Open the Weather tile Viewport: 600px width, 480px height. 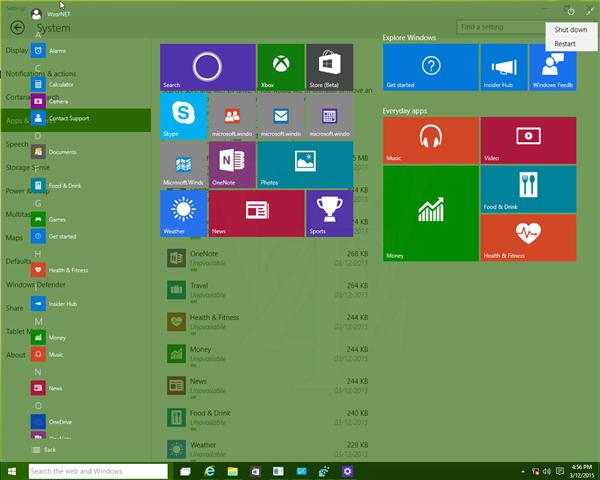pos(183,213)
